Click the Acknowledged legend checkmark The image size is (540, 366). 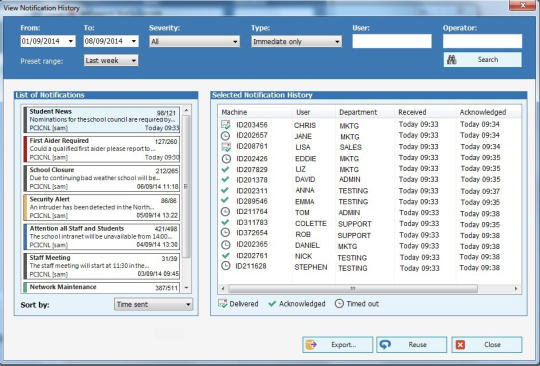coord(272,304)
